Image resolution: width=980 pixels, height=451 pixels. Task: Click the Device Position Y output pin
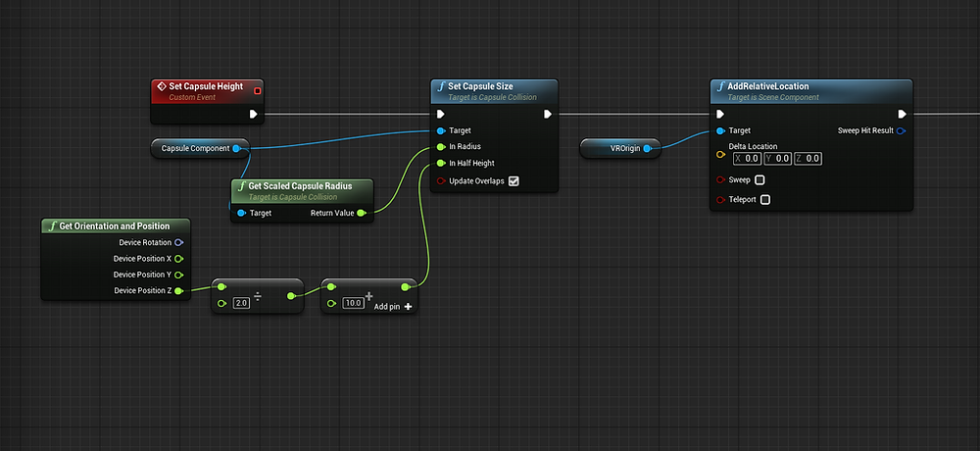[178, 275]
